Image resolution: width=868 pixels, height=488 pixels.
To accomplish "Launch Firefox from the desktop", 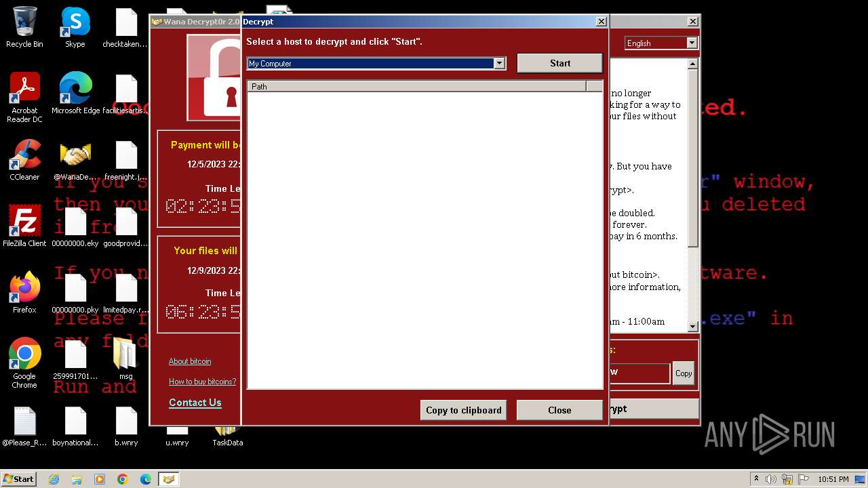I will point(24,293).
